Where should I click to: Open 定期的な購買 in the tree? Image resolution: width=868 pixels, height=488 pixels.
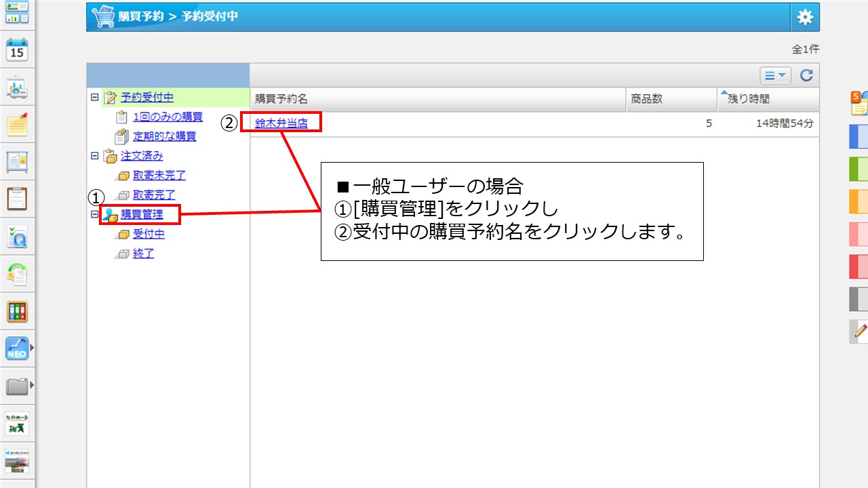coord(165,136)
